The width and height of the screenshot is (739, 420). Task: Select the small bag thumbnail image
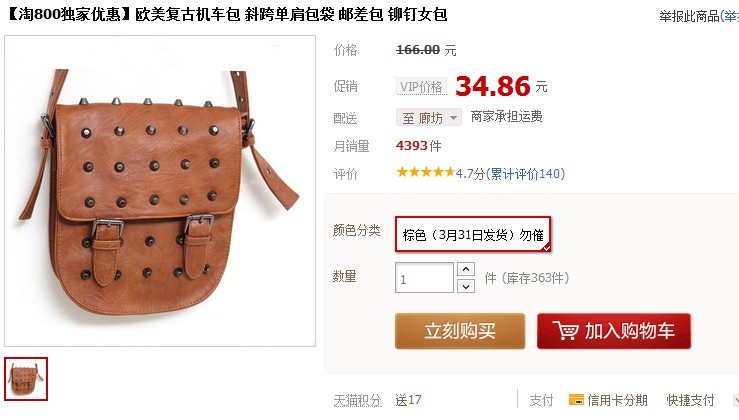coord(26,379)
